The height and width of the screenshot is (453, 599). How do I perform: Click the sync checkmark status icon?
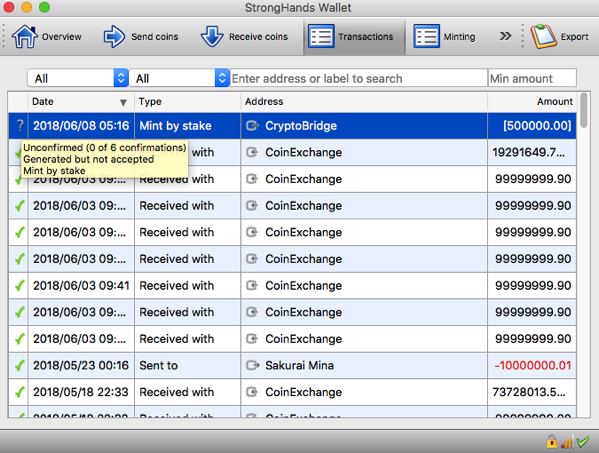click(x=583, y=442)
